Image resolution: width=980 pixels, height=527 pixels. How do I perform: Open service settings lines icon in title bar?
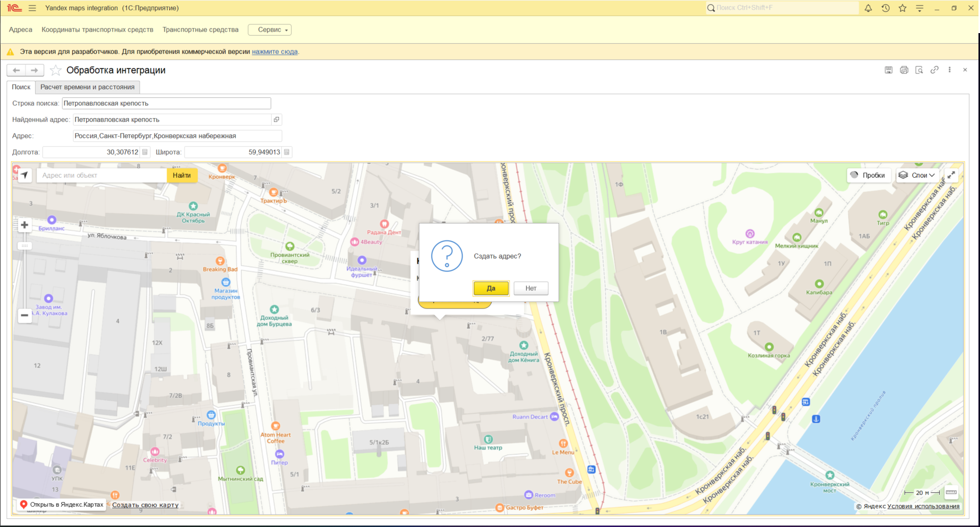point(919,8)
